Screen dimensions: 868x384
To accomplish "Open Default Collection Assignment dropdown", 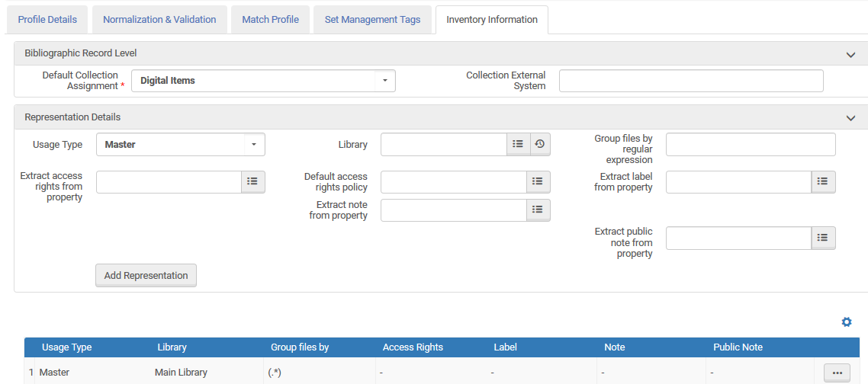I will pyautogui.click(x=263, y=81).
